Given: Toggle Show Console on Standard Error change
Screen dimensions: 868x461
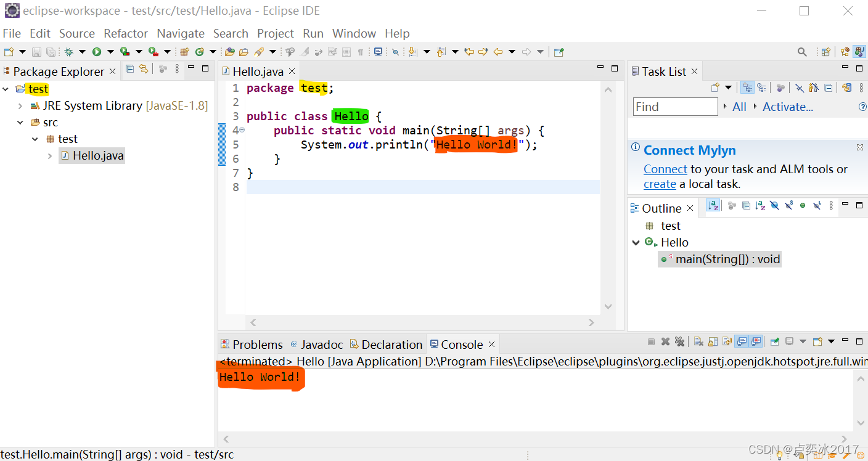Looking at the screenshot, I should pos(756,341).
